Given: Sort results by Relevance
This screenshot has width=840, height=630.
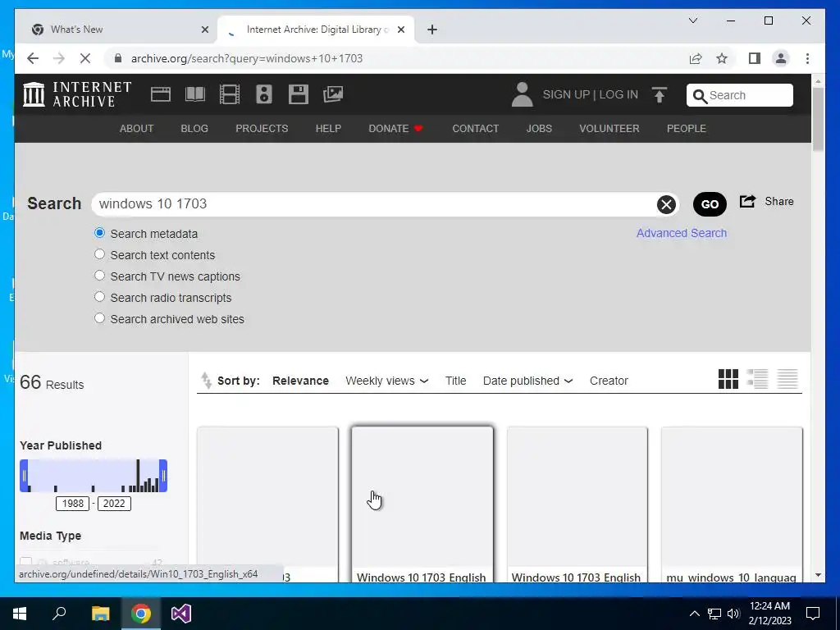Looking at the screenshot, I should coord(300,381).
